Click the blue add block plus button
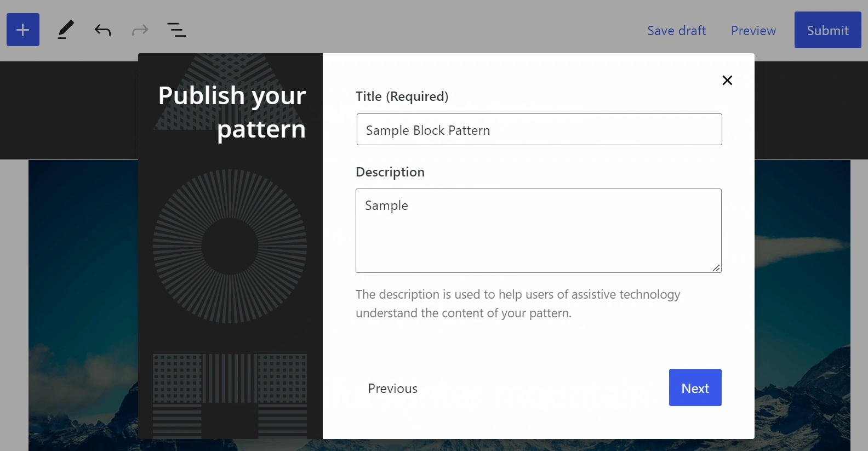Image resolution: width=868 pixels, height=451 pixels. point(23,30)
